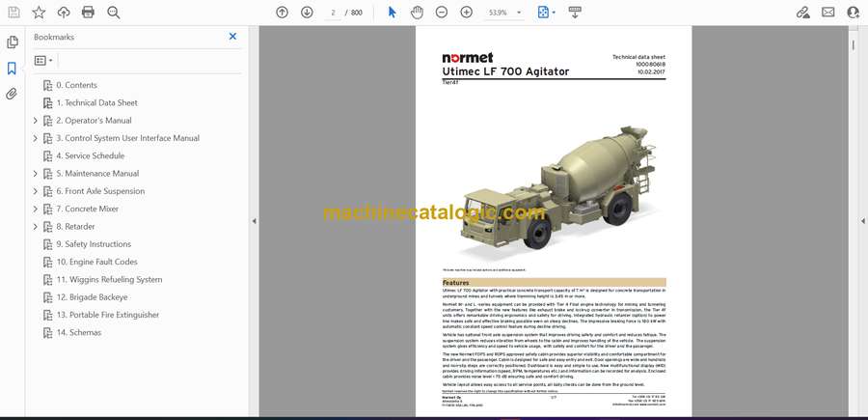The image size is (868, 420).
Task: Open the find text magnifier icon
Action: (114, 13)
